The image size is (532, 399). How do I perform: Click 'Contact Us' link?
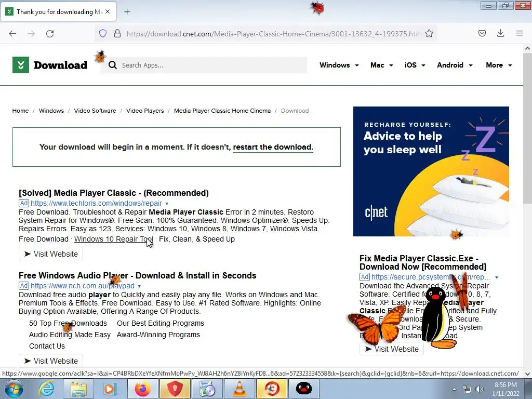coord(47,346)
